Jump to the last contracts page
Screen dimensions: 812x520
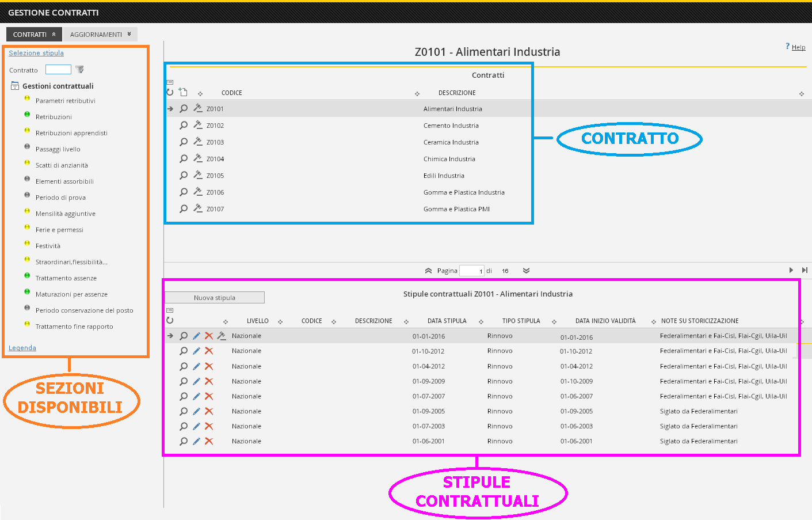(x=805, y=270)
